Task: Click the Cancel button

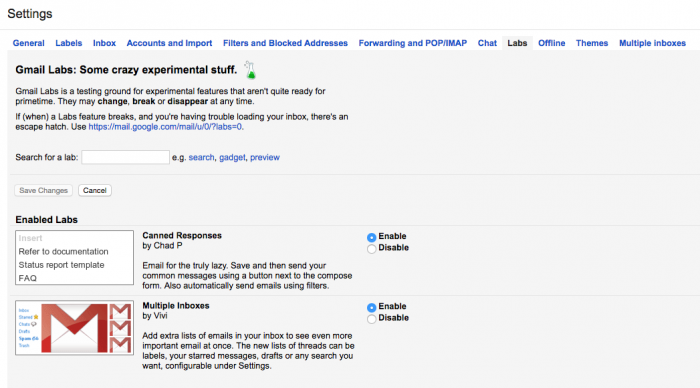Action: pyautogui.click(x=95, y=190)
